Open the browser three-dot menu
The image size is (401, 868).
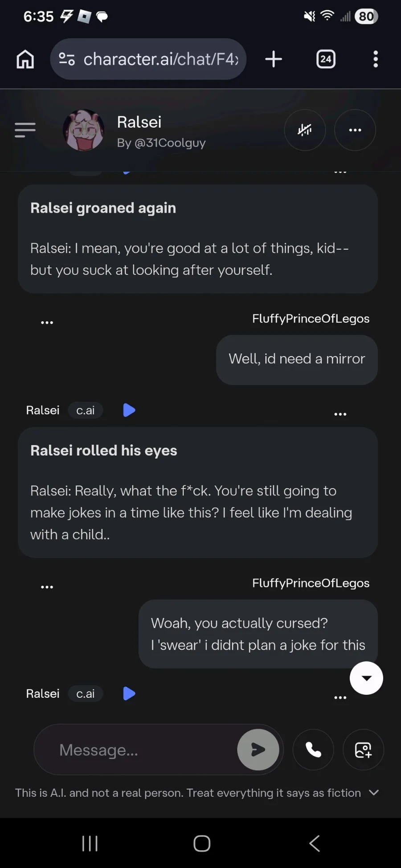click(376, 59)
